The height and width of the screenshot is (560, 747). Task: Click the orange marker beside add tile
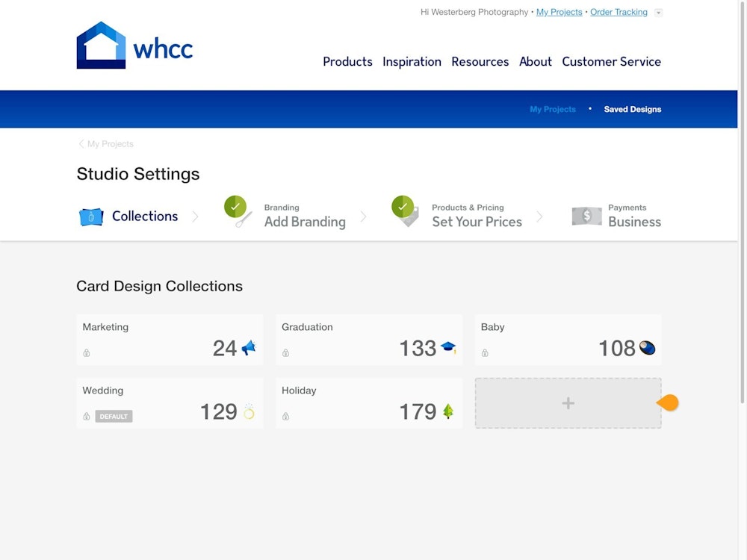(x=668, y=403)
